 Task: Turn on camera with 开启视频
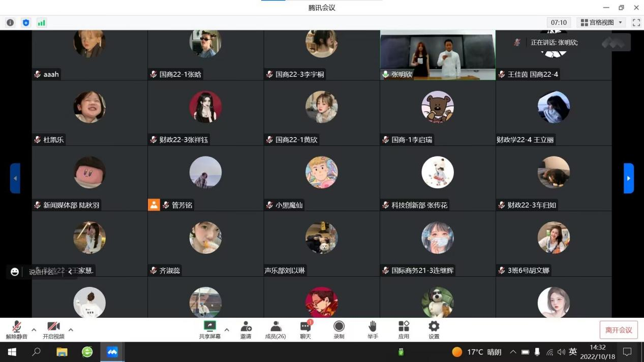pos(53,329)
